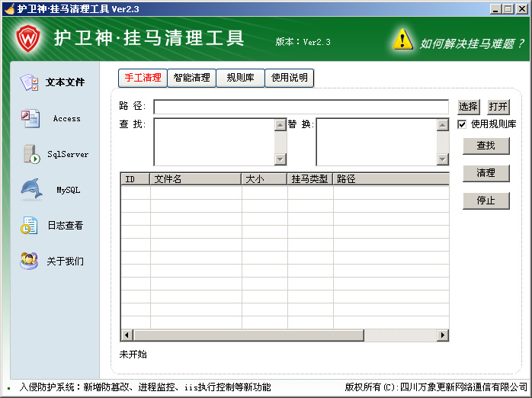The width and height of the screenshot is (532, 398).
Task: Click the Access database icon
Action: tap(30, 118)
